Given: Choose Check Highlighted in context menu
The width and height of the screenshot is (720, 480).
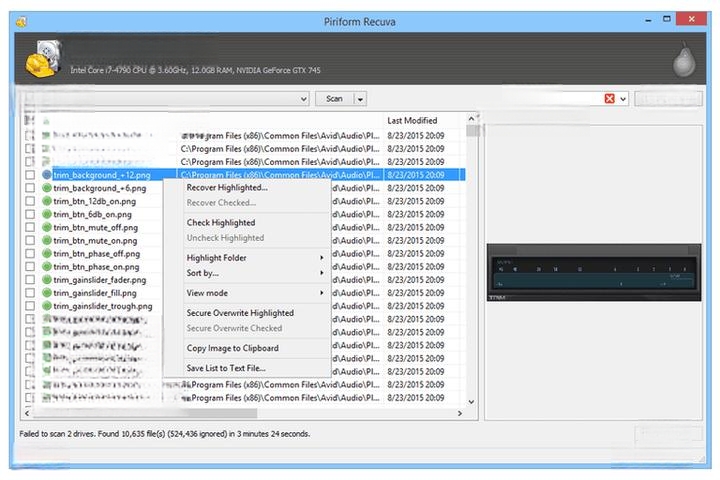Looking at the screenshot, I should (x=221, y=222).
